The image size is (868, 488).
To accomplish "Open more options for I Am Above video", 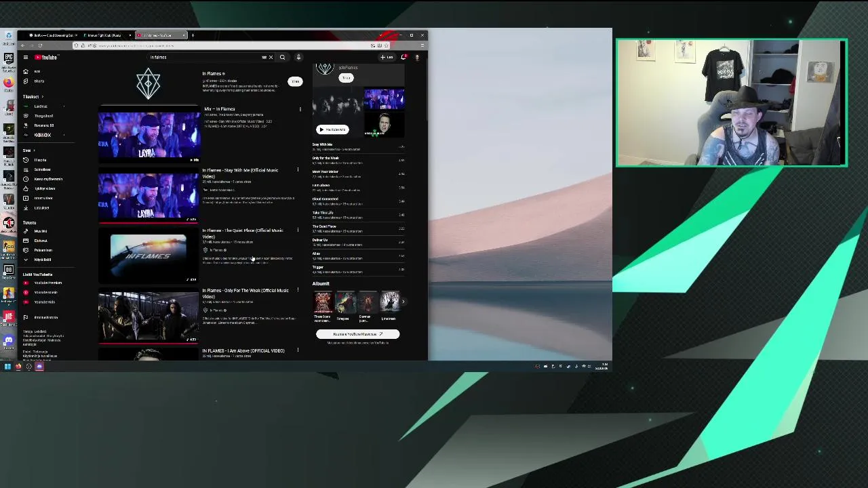I will click(x=298, y=350).
